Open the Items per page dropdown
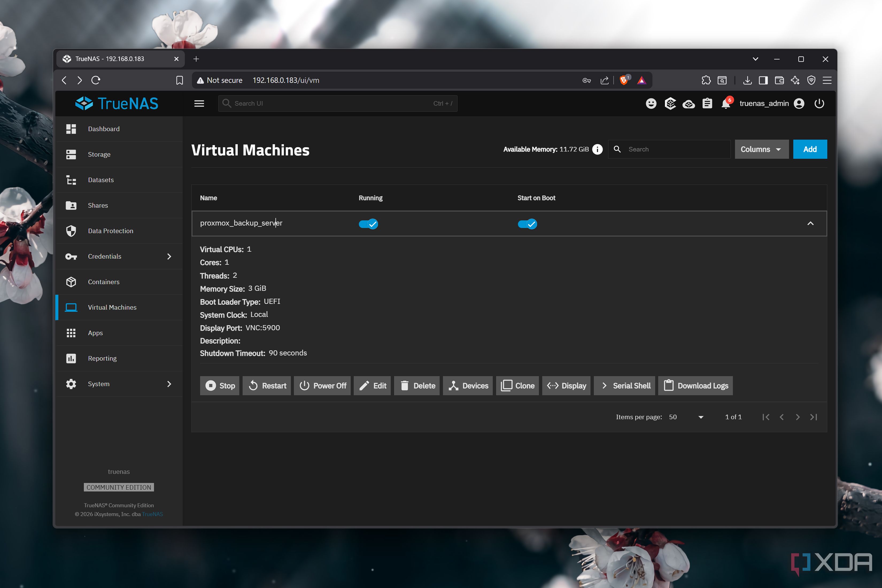 click(686, 417)
